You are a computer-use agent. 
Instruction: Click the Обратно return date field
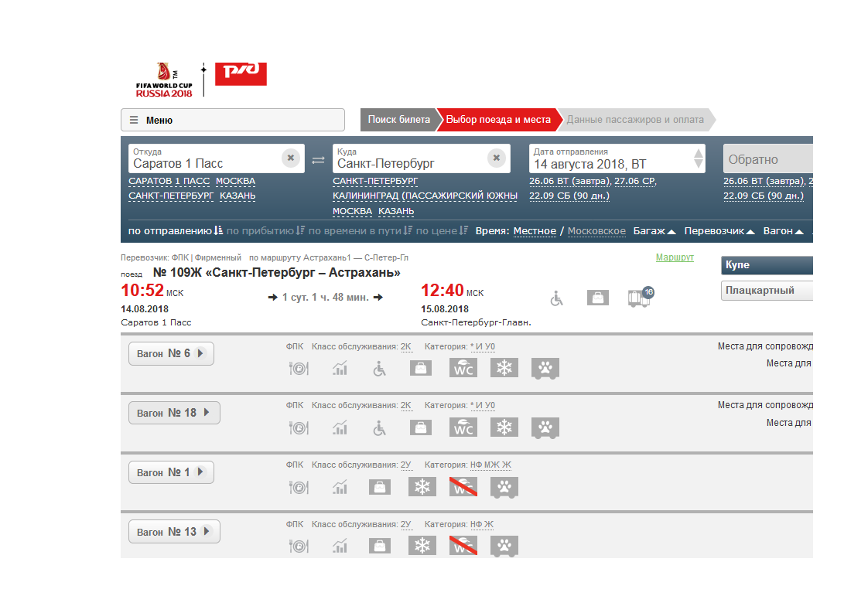click(x=767, y=158)
